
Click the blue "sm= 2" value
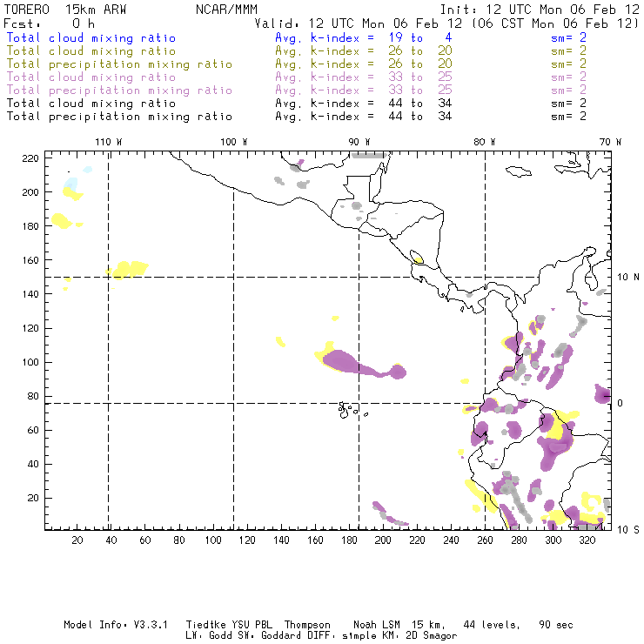[569, 37]
